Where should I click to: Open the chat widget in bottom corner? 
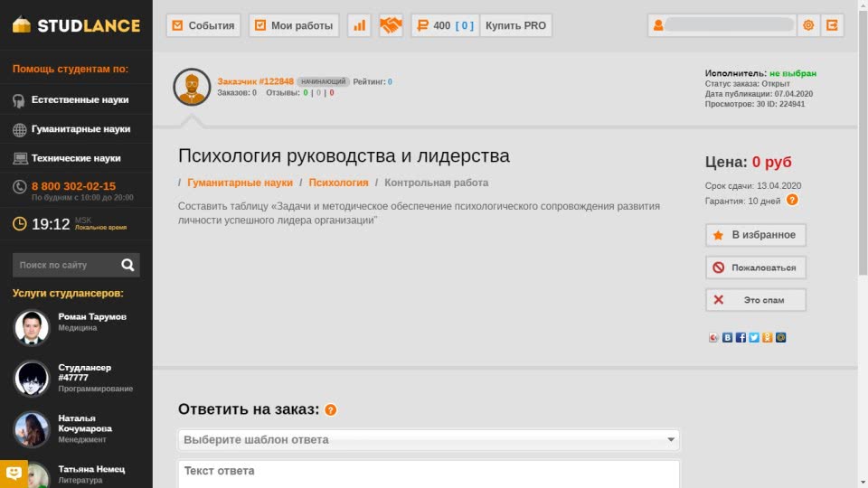click(x=14, y=473)
